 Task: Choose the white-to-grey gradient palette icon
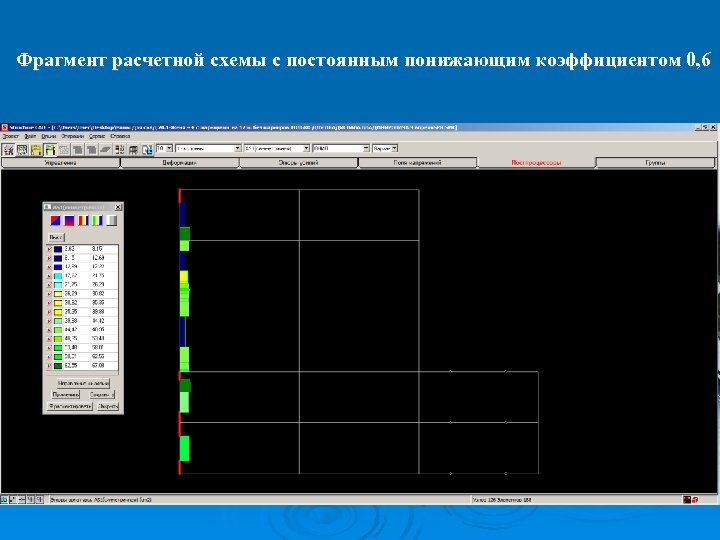[111, 221]
